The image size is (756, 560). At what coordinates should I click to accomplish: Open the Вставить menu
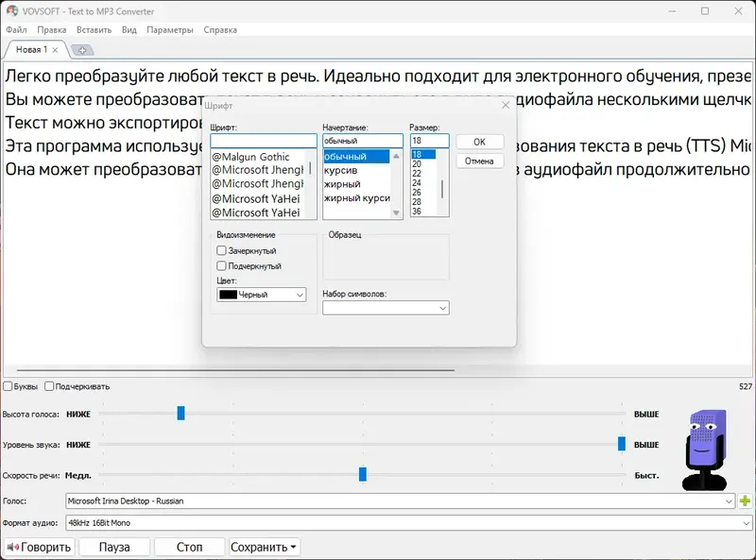[x=92, y=29]
